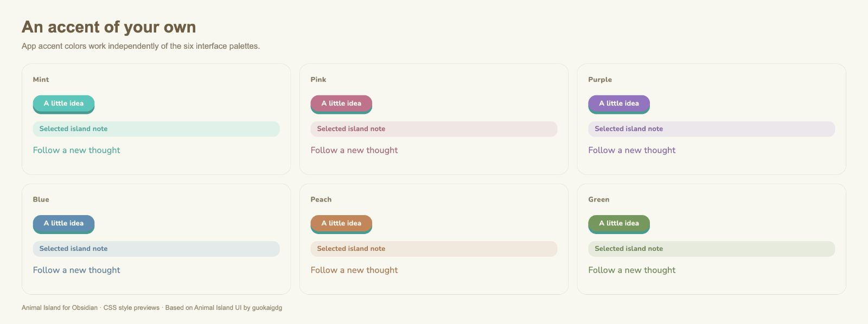868x324 pixels.
Task: Select the pink "Selected island note" item
Action: pos(434,129)
